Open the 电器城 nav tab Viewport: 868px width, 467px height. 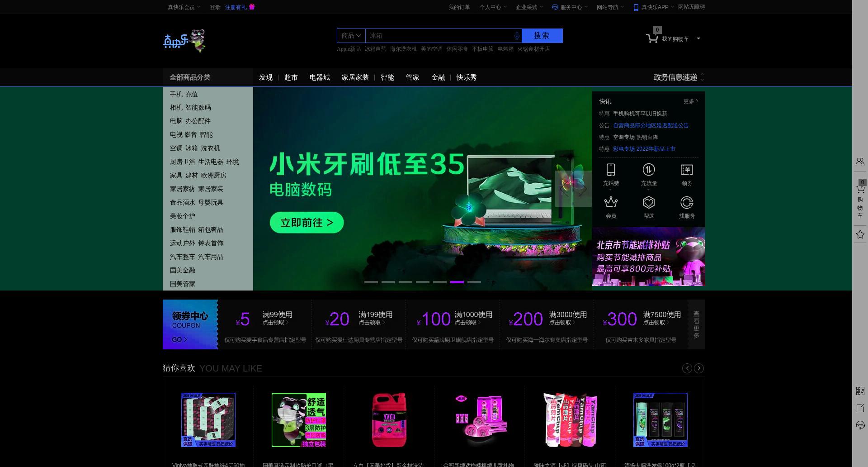click(320, 77)
